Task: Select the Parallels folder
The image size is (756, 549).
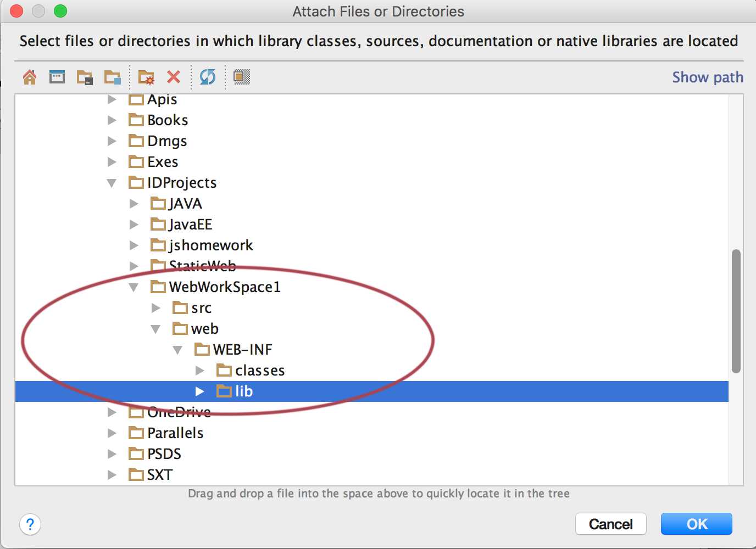Action: click(x=166, y=433)
